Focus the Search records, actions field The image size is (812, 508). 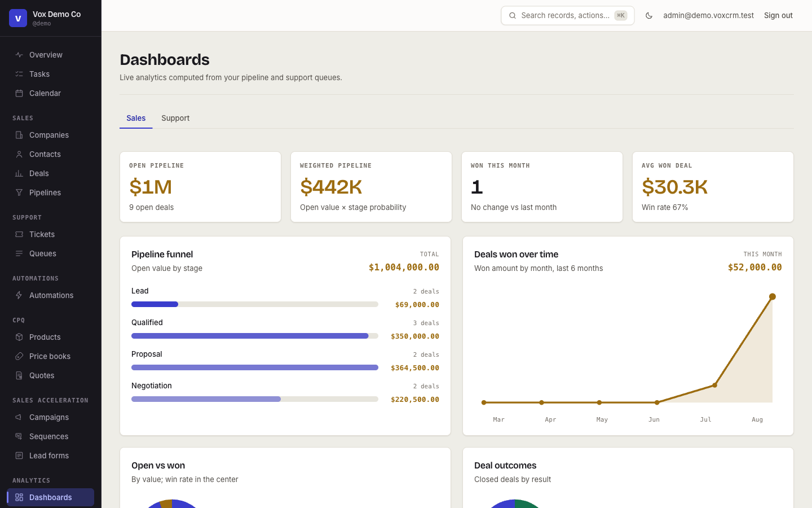[x=567, y=16]
